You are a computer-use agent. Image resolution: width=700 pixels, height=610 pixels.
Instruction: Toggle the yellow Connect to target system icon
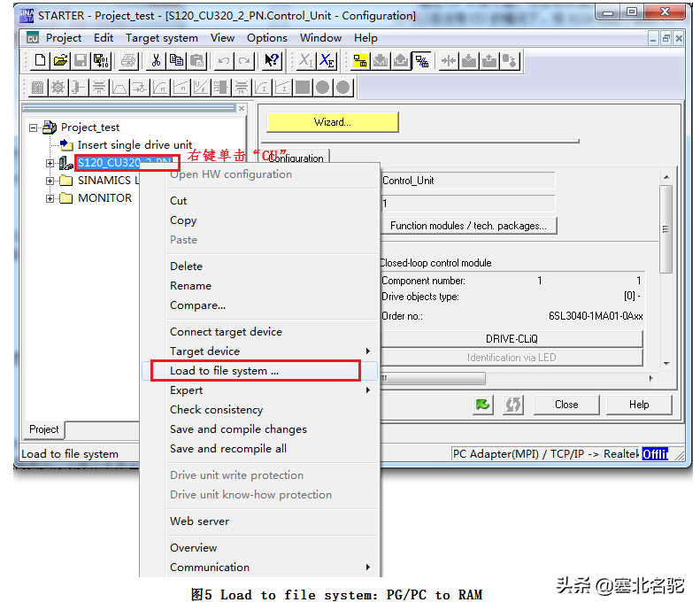click(x=360, y=61)
